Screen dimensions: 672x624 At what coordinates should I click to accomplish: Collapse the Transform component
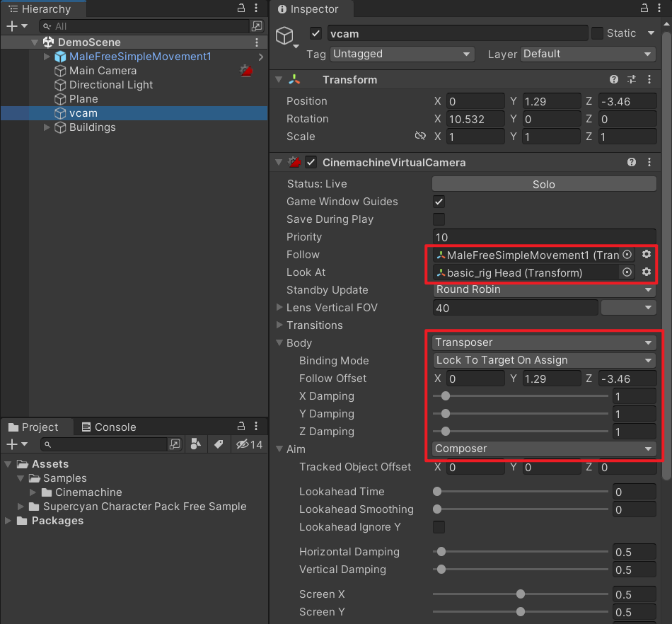click(x=279, y=80)
